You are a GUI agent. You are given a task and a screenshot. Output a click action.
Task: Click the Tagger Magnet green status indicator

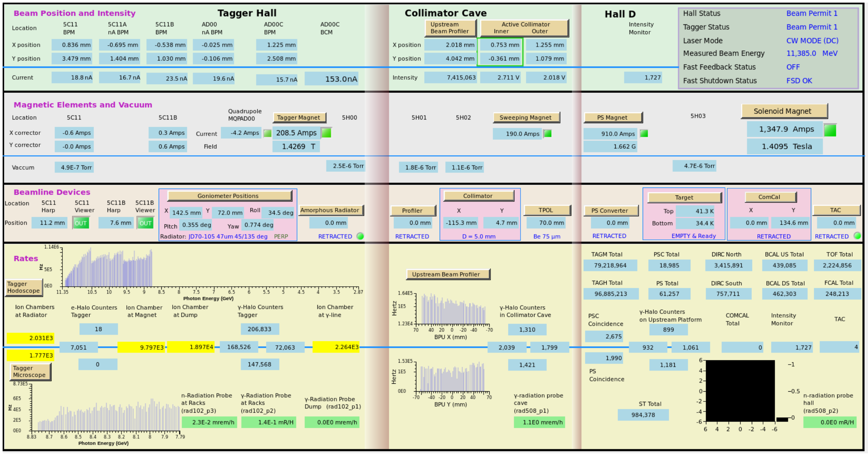pyautogui.click(x=326, y=133)
